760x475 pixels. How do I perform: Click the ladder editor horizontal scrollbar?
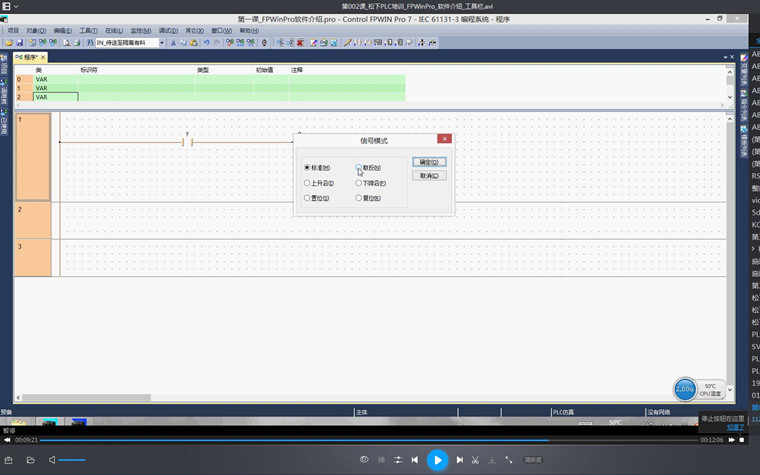(x=86, y=397)
